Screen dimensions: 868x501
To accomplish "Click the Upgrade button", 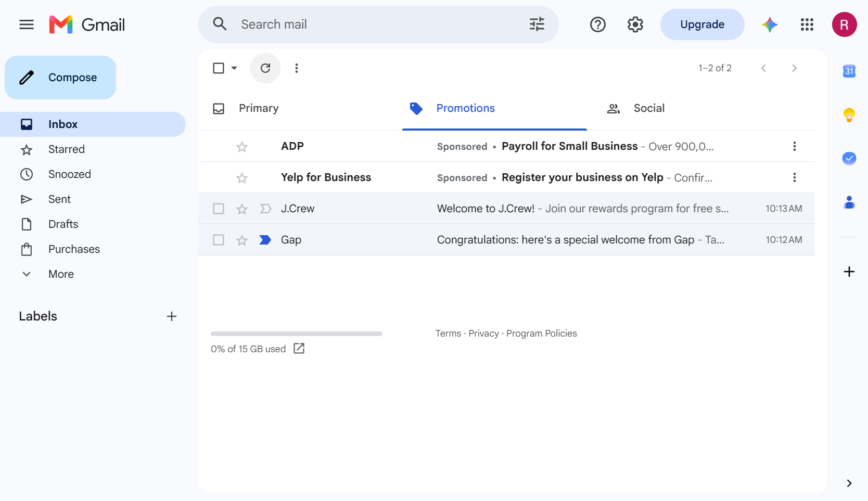I will click(702, 24).
